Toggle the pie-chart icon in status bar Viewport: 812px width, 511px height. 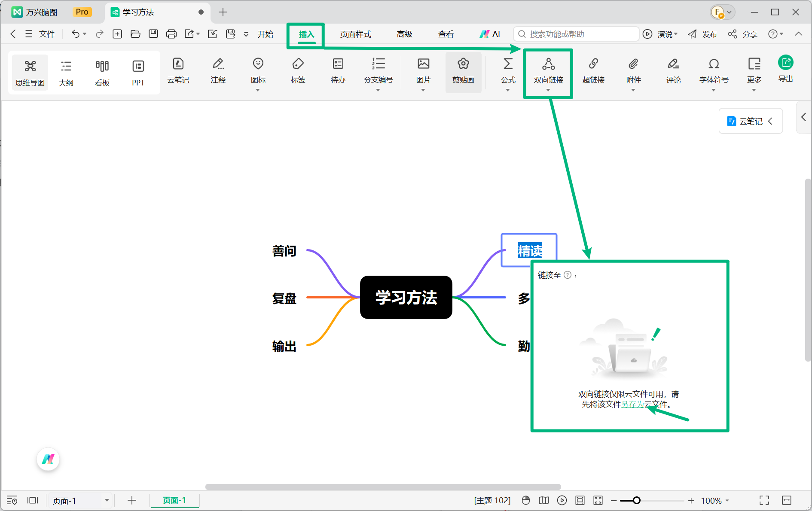point(526,500)
